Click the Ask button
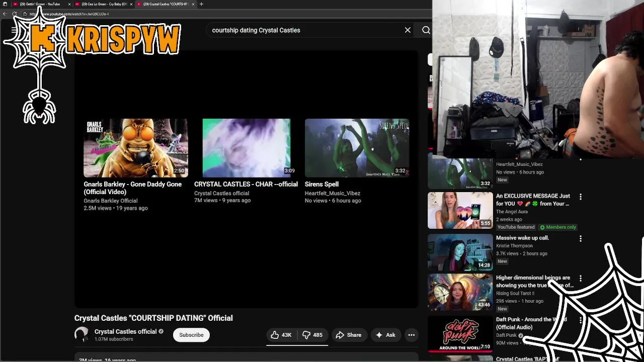The image size is (644, 362). (x=385, y=335)
